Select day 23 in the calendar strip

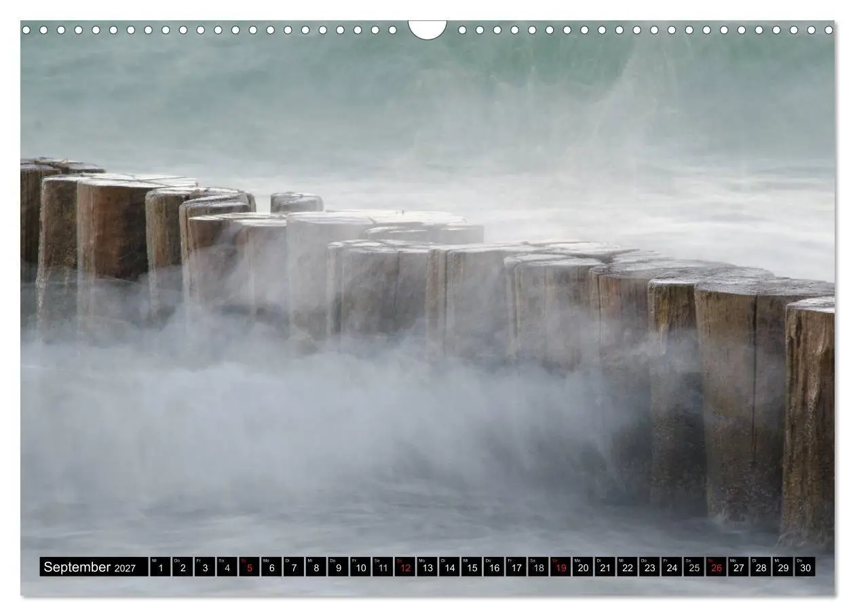tap(649, 567)
